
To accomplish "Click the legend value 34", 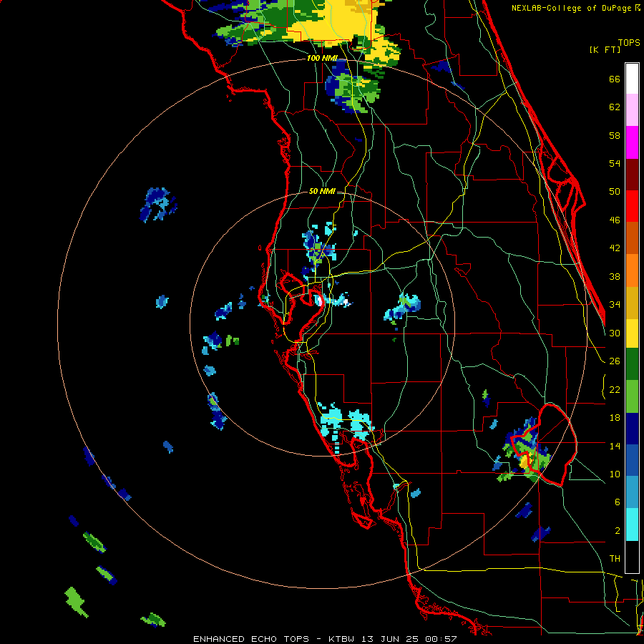I will [615, 305].
